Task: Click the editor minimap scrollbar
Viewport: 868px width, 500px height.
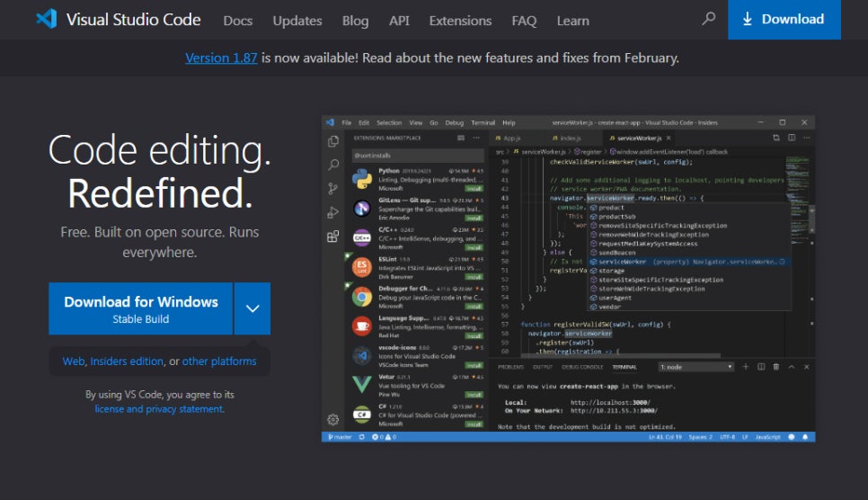Action: click(812, 219)
